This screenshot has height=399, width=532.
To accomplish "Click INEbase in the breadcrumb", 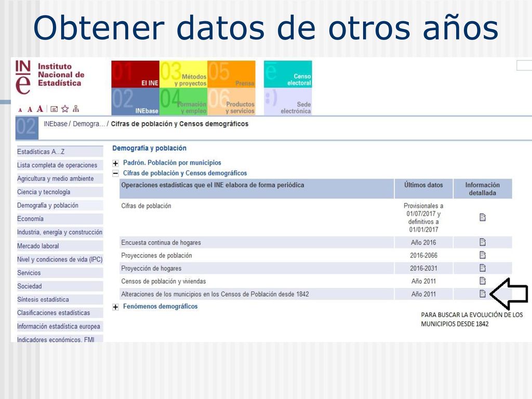I will pyautogui.click(x=56, y=124).
